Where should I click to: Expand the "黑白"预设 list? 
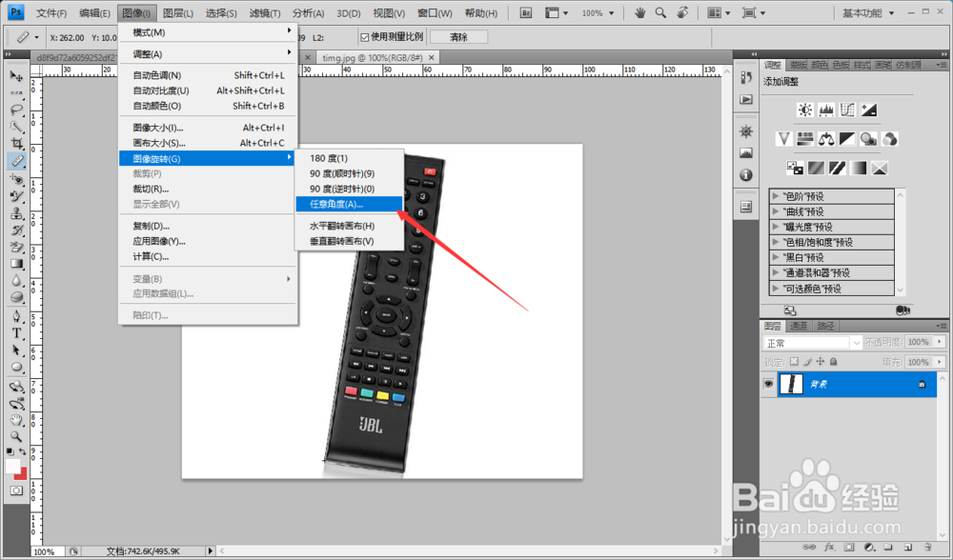tap(776, 257)
